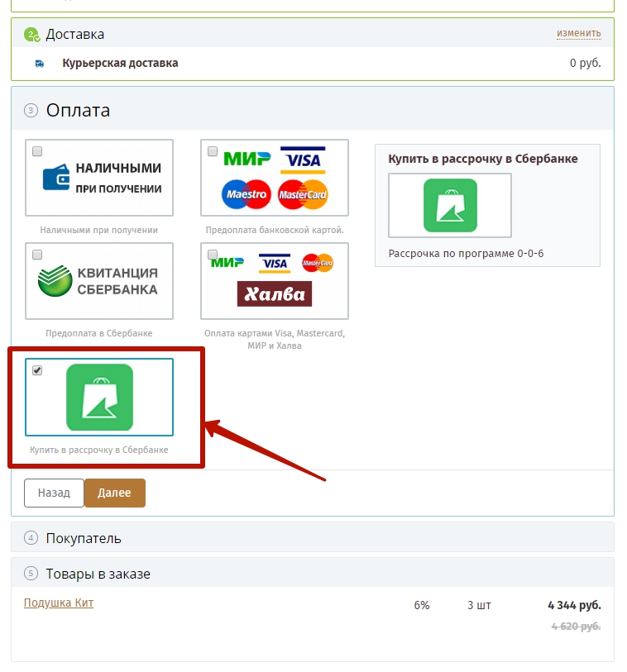Click the Халва card logo
627x672 pixels.
275,294
